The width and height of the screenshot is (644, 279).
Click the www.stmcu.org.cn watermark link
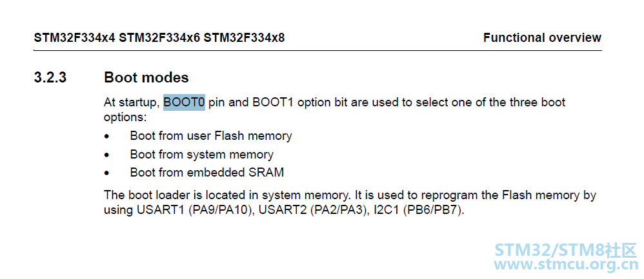[566, 264]
